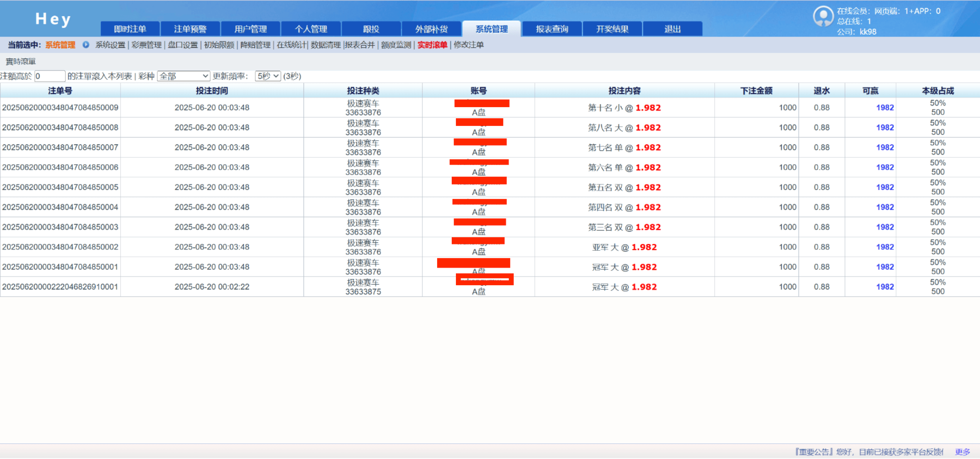
Task: Select the 用户管理 tab
Action: [250, 29]
